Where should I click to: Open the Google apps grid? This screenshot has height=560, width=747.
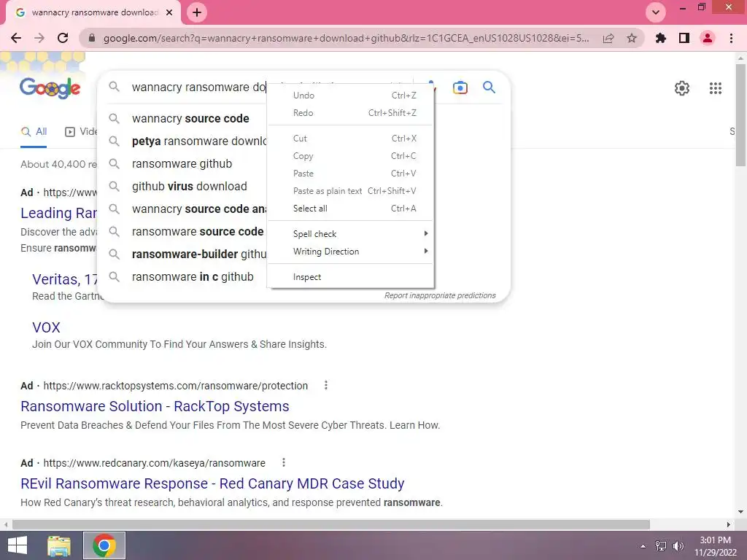pyautogui.click(x=715, y=88)
